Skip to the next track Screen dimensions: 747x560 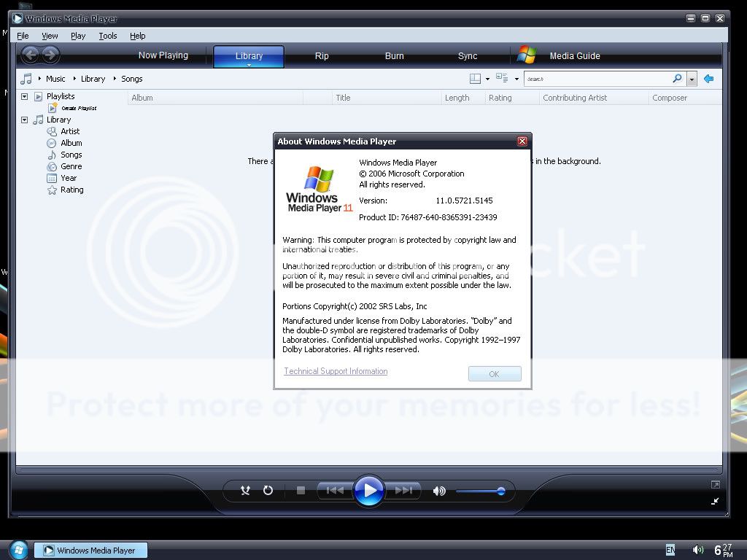[403, 491]
